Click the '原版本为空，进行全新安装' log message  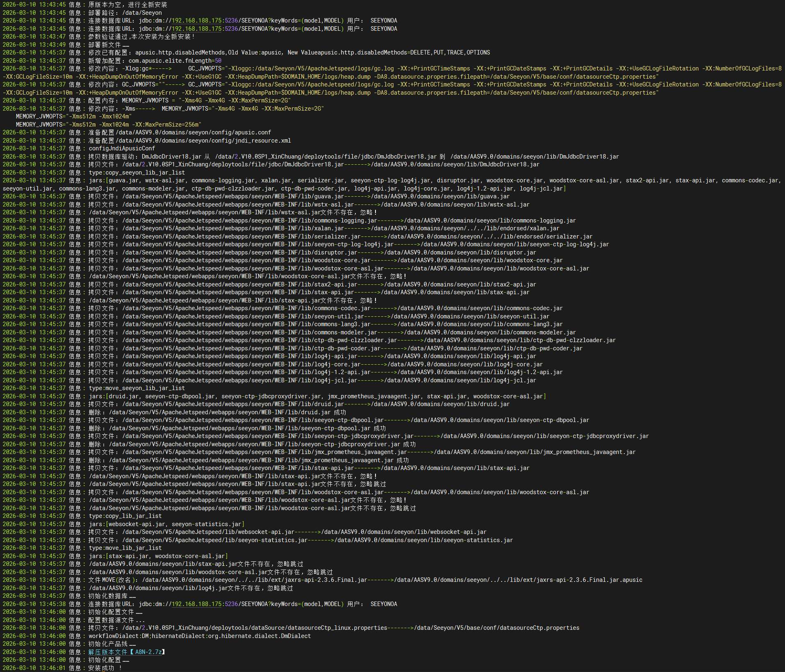coord(128,5)
